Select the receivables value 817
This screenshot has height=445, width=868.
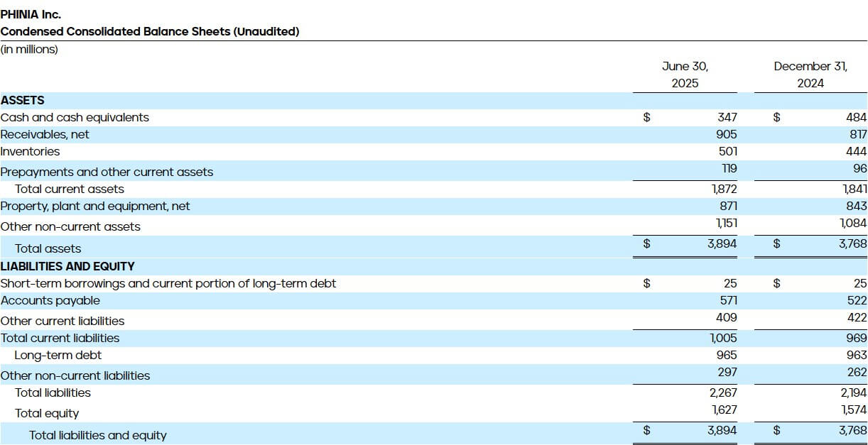point(858,135)
